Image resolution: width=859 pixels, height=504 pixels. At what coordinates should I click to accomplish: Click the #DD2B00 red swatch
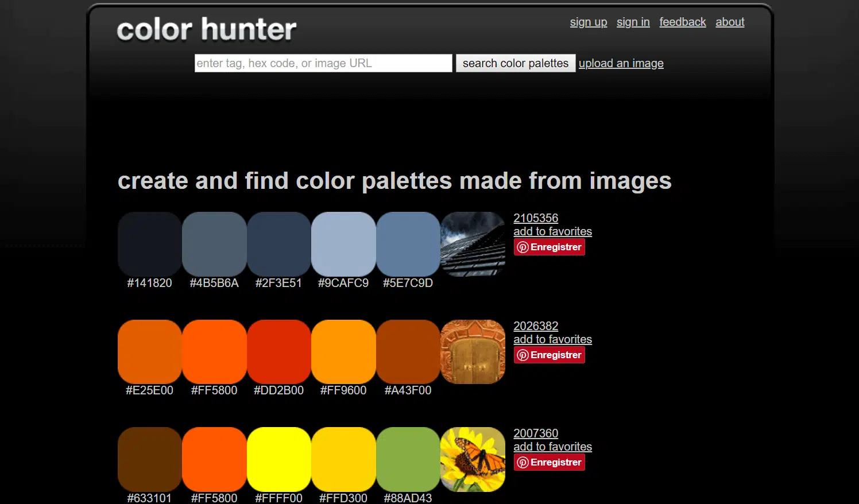[279, 352]
